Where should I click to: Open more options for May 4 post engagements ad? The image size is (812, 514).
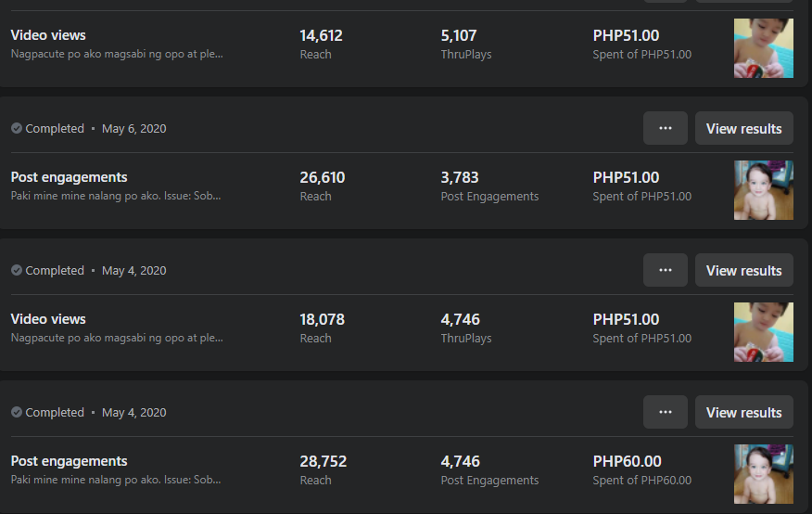pyautogui.click(x=665, y=412)
